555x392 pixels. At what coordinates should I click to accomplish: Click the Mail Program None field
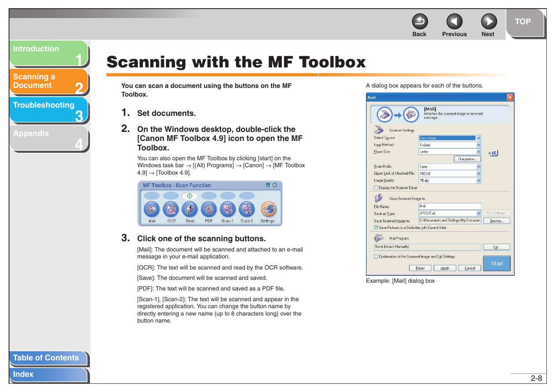(427, 247)
